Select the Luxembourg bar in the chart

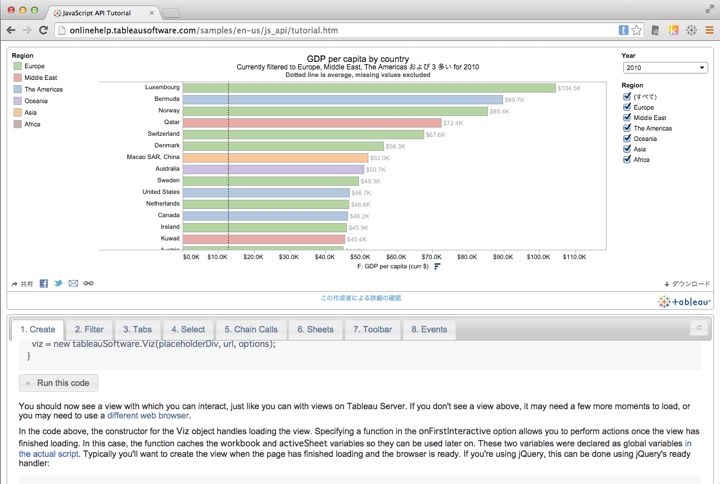[x=369, y=88]
